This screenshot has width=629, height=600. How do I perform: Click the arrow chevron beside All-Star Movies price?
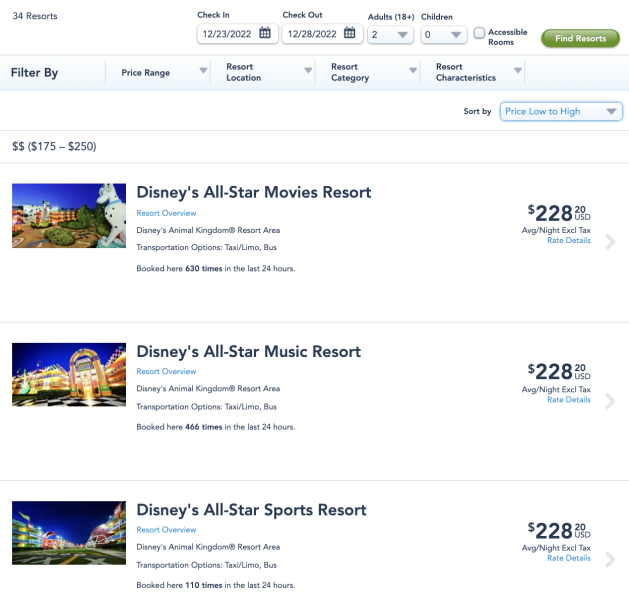click(x=610, y=242)
